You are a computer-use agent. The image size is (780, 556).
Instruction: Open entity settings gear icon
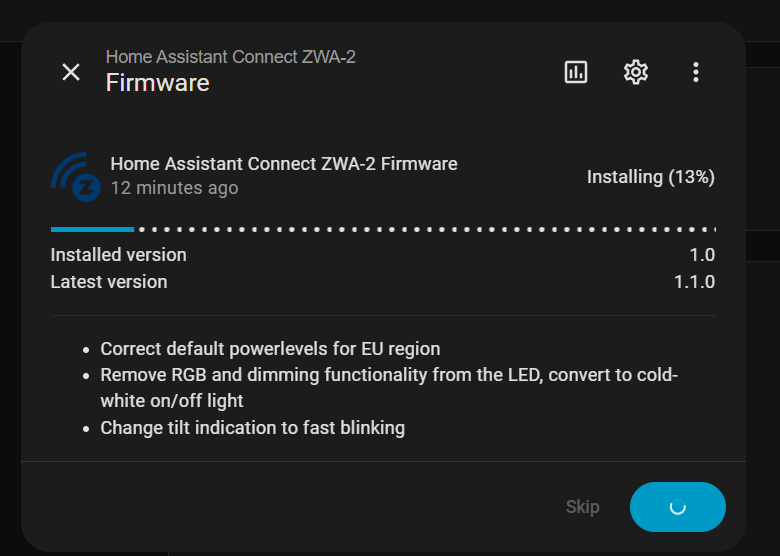coord(636,72)
